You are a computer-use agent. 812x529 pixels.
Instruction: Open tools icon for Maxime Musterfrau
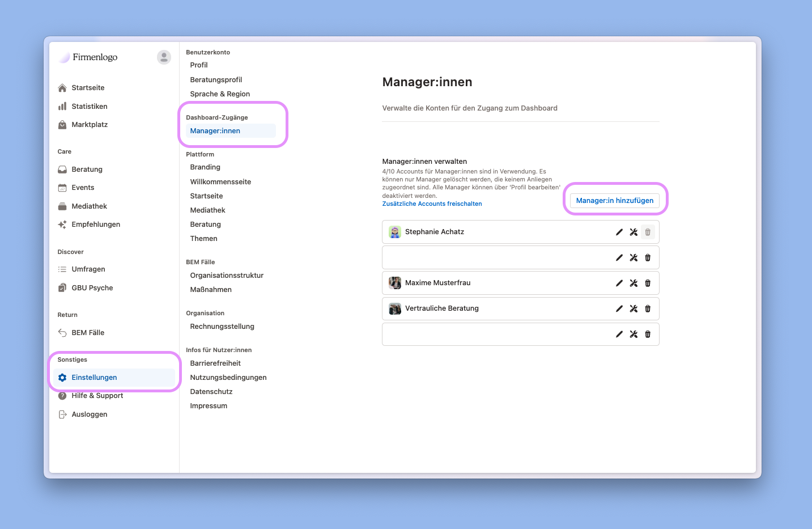pyautogui.click(x=634, y=282)
